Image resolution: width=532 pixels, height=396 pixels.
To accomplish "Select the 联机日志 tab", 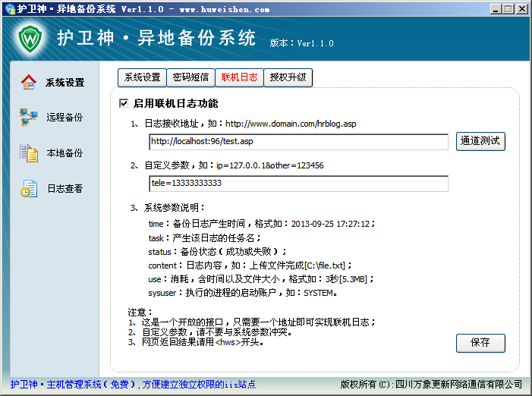I will (x=239, y=77).
